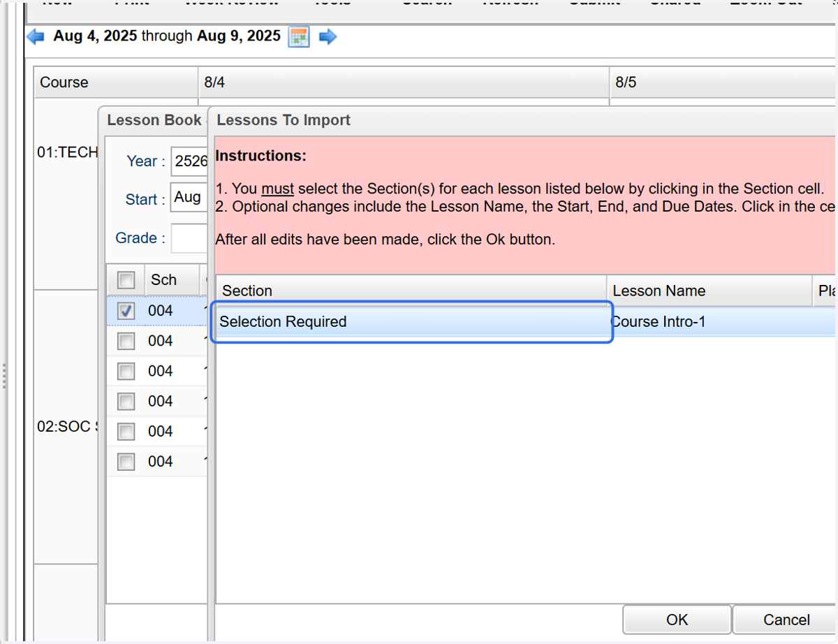Click the Course column header in planner
The height and width of the screenshot is (644, 838).
click(116, 82)
